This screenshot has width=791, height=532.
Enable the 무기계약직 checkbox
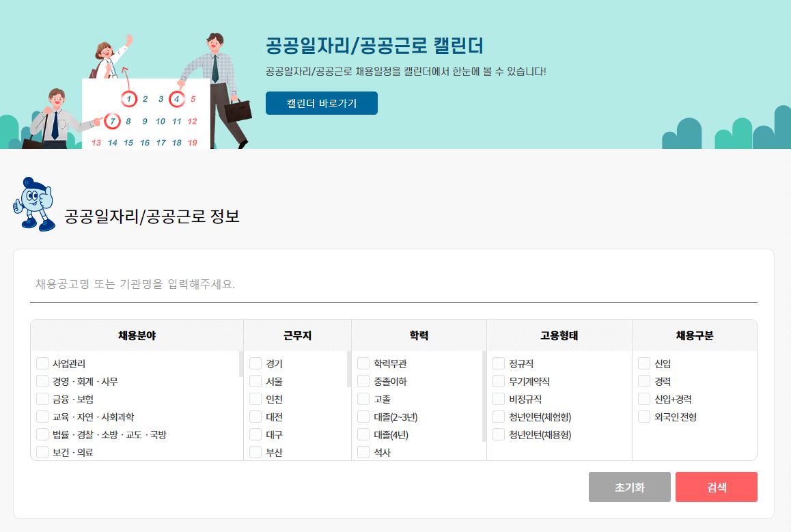tap(498, 381)
